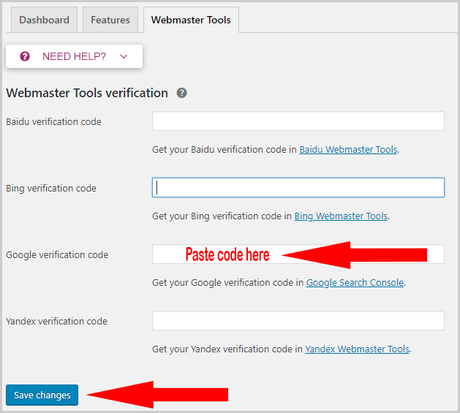Expand the Need Help chevron arrow
Viewport: 460px width, 413px height.
(x=124, y=57)
